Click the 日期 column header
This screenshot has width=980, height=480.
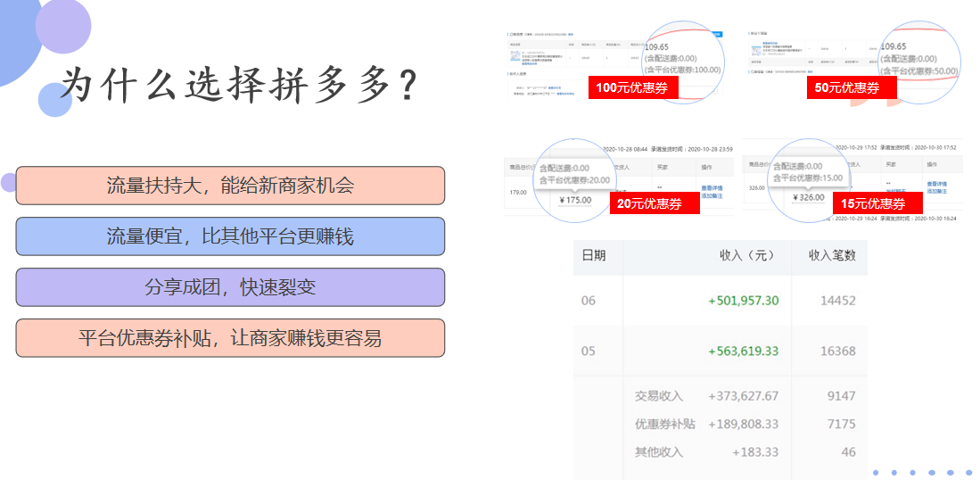pyautogui.click(x=594, y=255)
